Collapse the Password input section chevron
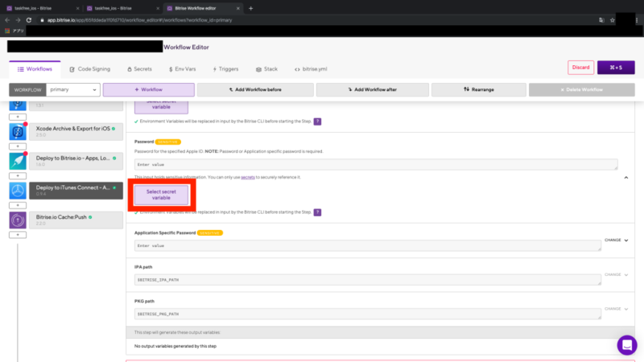 coord(626,178)
